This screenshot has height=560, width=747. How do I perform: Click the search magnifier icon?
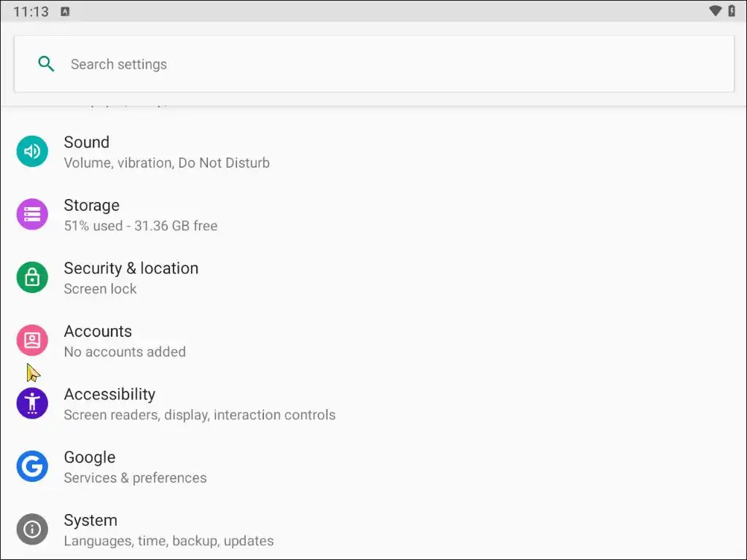(46, 64)
